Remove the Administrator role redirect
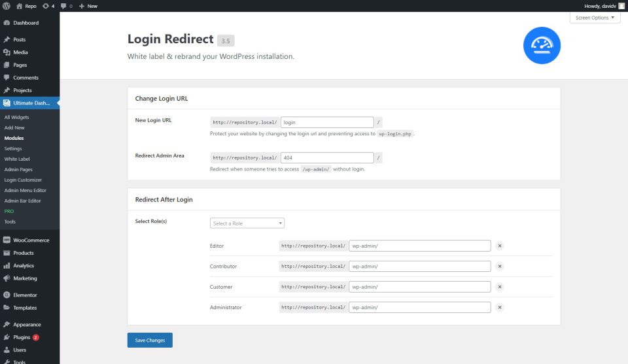The width and height of the screenshot is (628, 364). coord(500,307)
